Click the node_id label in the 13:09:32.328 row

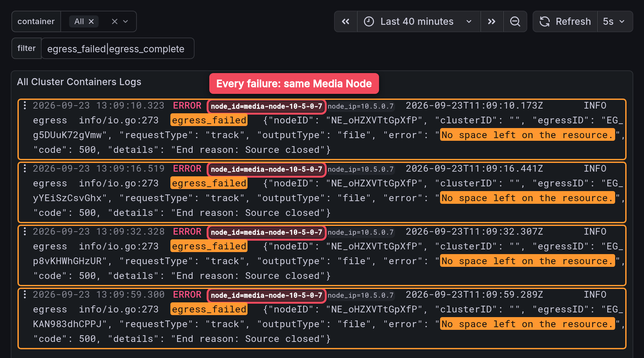pos(267,232)
